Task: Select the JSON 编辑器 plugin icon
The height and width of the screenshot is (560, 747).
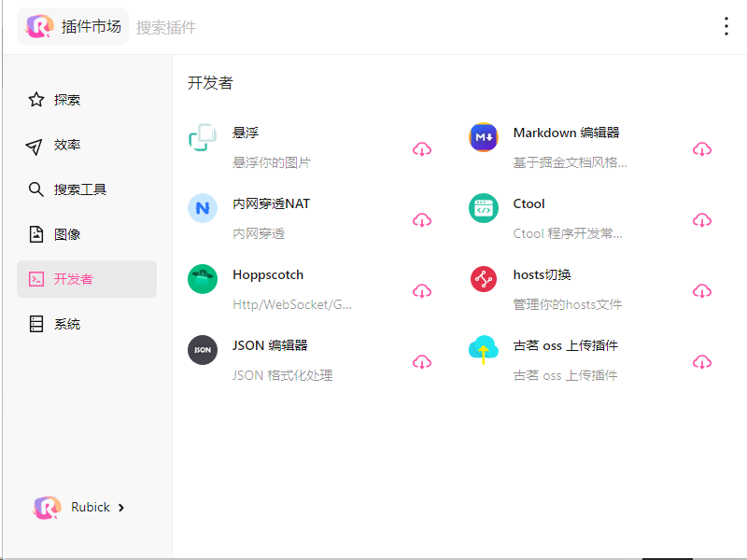Action: point(203,350)
